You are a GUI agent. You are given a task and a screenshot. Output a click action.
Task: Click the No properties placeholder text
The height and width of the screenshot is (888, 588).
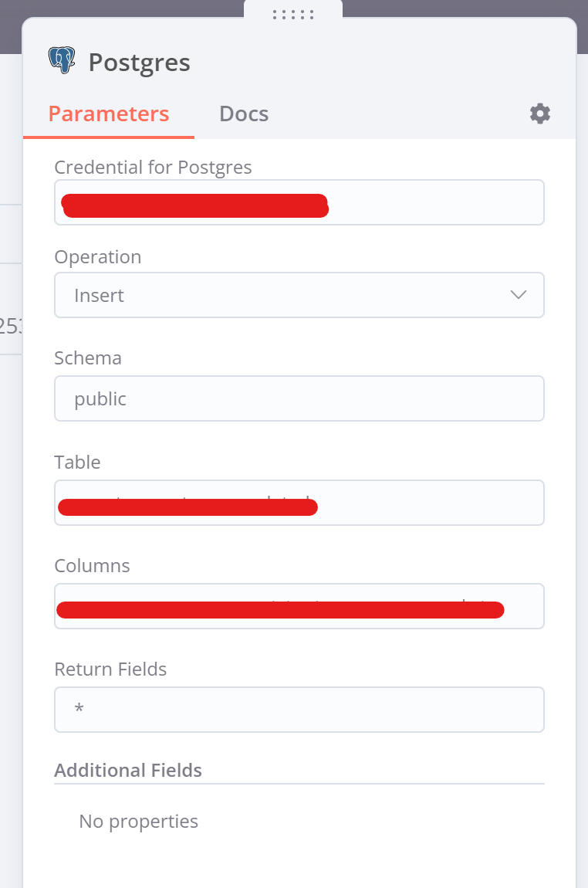click(x=138, y=821)
